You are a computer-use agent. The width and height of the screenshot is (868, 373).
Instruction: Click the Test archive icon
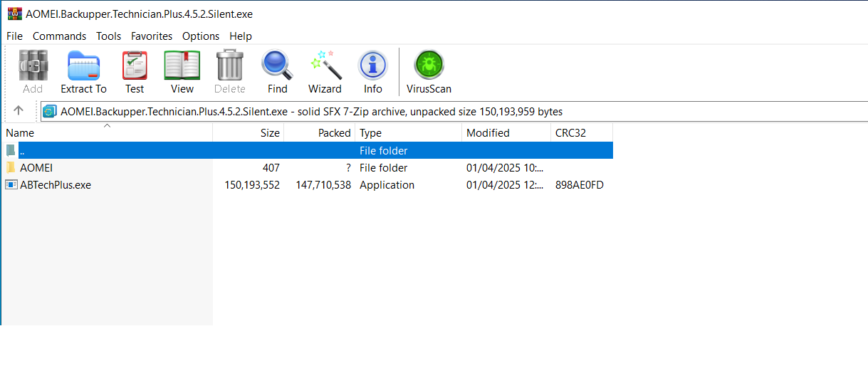(135, 65)
